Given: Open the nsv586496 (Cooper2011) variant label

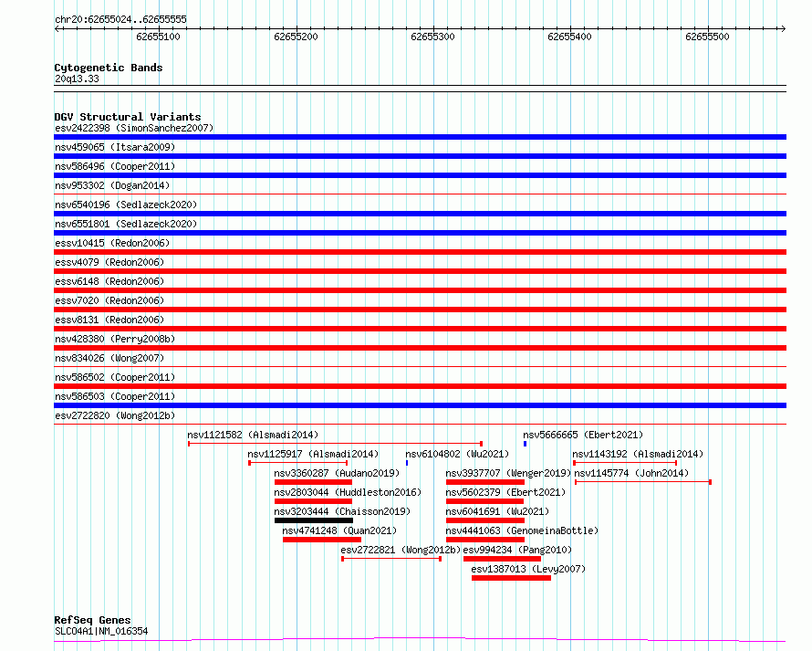Looking at the screenshot, I should coord(115,166).
